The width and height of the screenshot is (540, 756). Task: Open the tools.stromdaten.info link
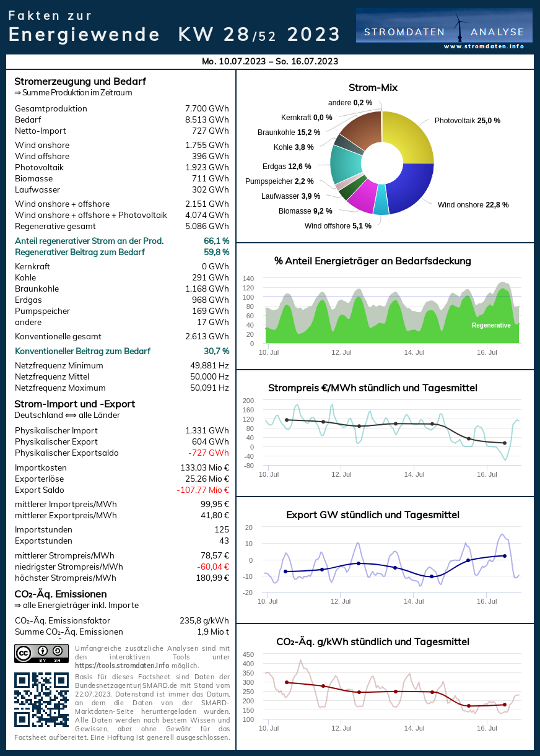coord(113,665)
